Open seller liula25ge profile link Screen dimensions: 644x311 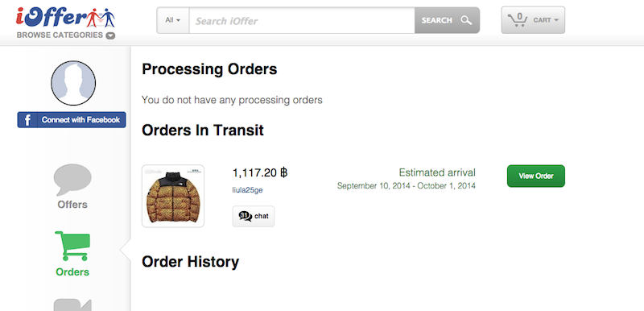(x=247, y=190)
